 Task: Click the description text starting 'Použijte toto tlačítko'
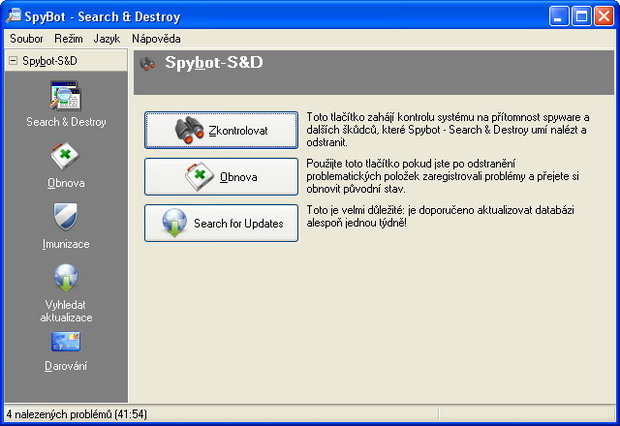tap(442, 176)
